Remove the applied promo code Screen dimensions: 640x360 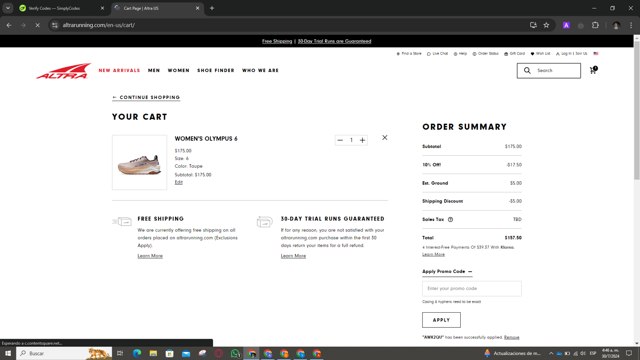[511, 337]
